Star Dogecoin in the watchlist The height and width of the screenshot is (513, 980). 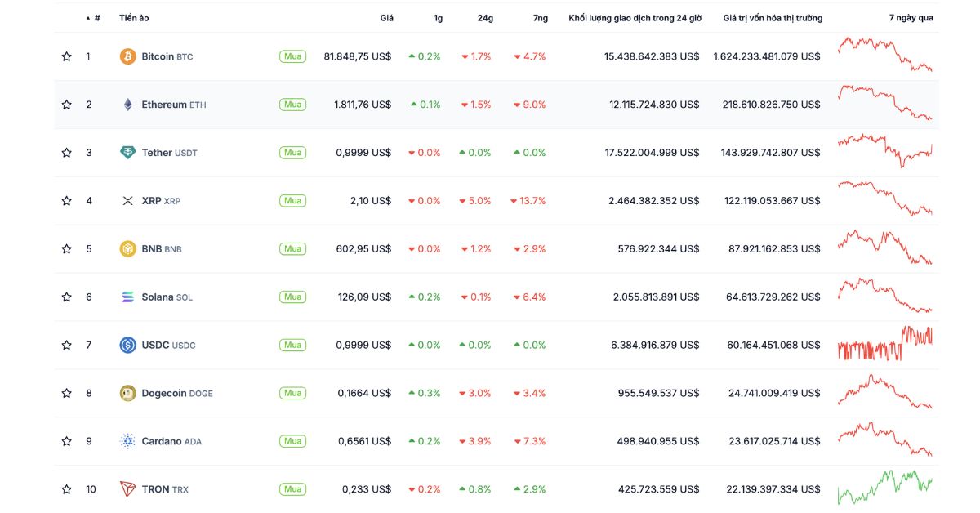[x=67, y=393]
